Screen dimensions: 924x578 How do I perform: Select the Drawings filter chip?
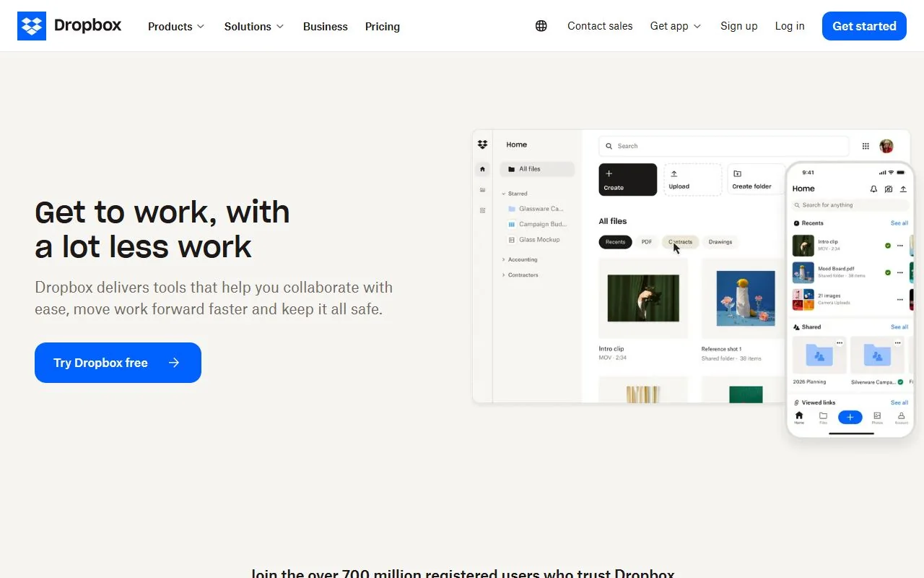pos(720,242)
